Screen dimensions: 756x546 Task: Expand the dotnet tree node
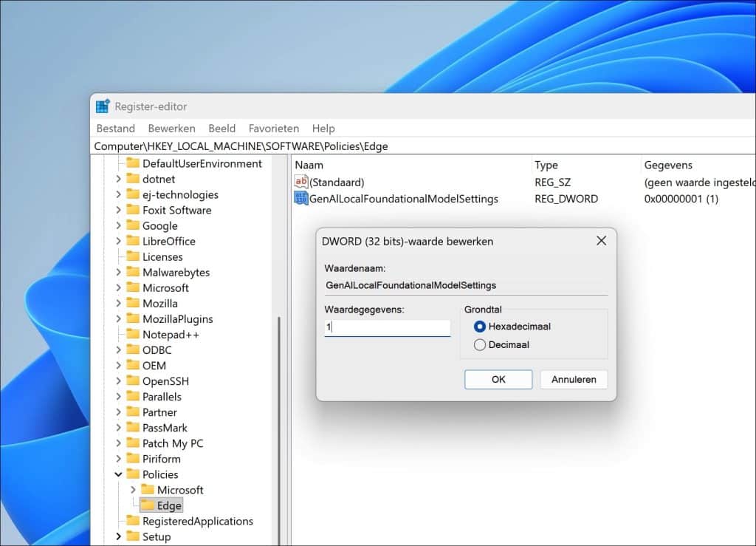point(119,179)
